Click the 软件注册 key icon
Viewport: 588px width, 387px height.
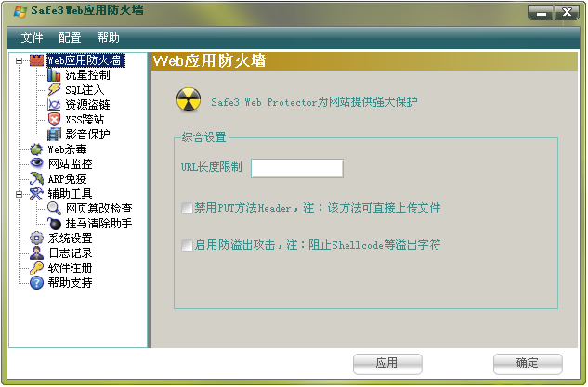click(x=36, y=267)
